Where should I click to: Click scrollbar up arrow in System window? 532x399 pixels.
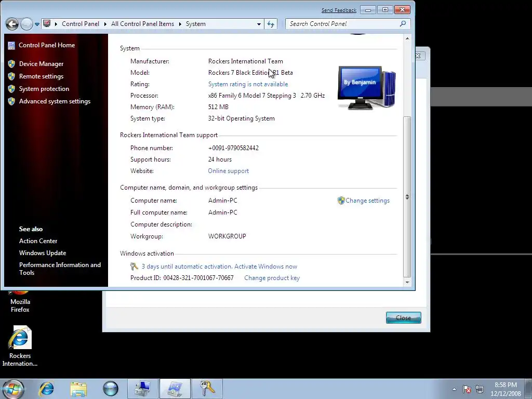tap(407, 38)
